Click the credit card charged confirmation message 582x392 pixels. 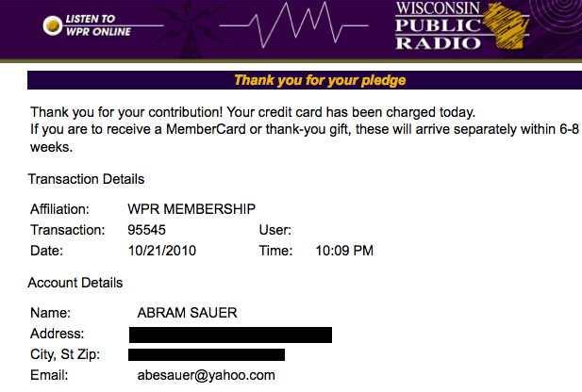253,112
